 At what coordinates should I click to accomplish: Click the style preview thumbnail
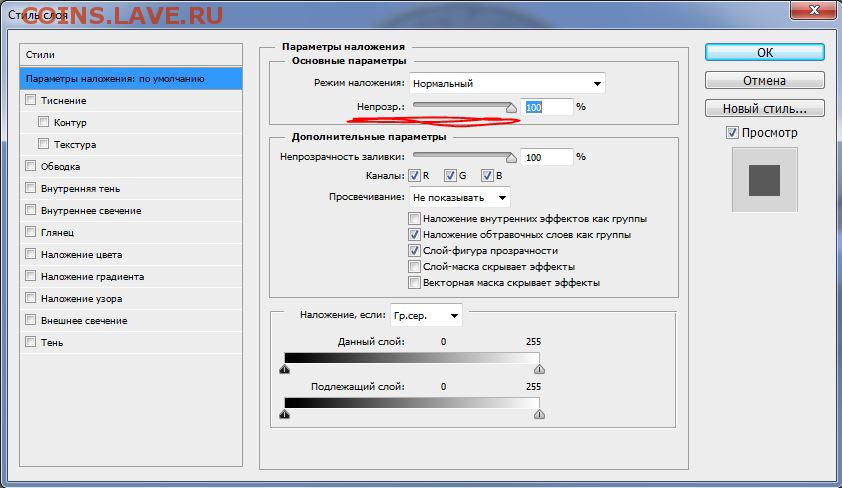pos(765,180)
